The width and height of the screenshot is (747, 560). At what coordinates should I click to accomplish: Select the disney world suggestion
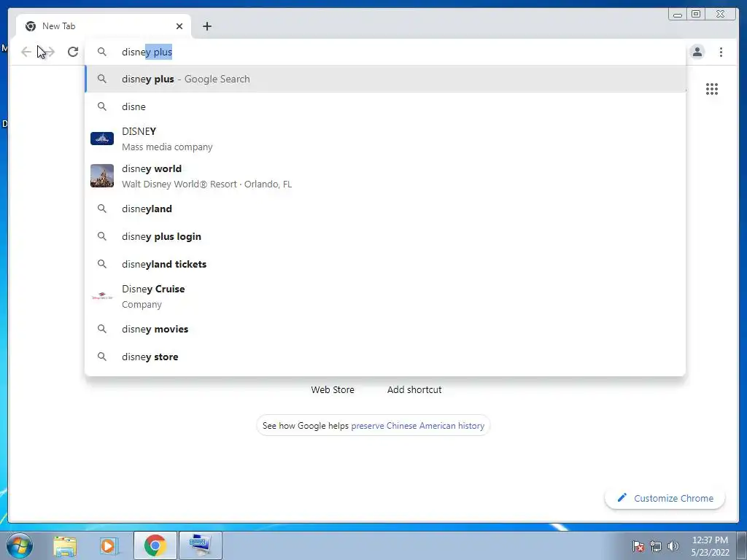(x=385, y=176)
